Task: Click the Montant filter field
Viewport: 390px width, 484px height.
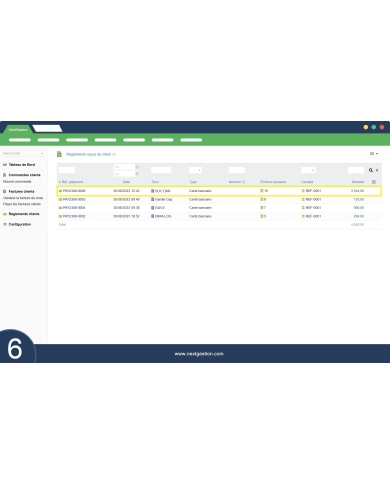Action: [x=356, y=170]
